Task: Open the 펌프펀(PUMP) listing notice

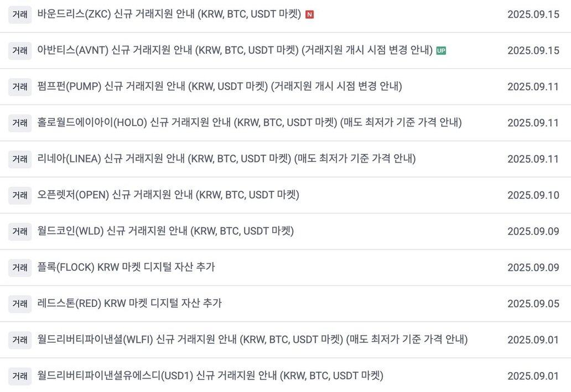Action: pos(220,86)
